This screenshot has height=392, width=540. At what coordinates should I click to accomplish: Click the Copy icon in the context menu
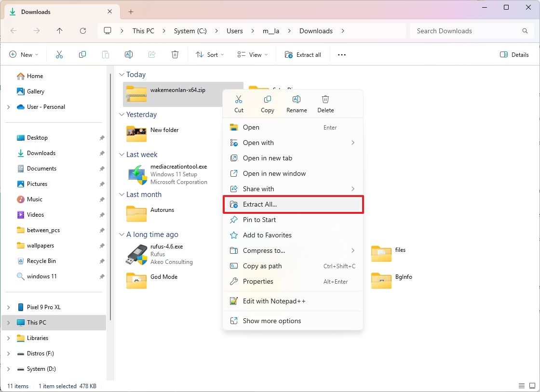pyautogui.click(x=267, y=99)
